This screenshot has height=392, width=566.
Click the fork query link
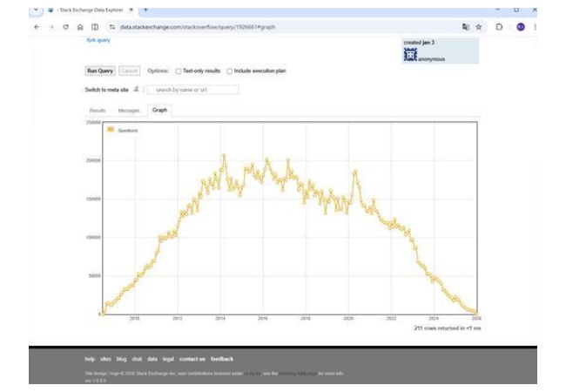tap(98, 40)
